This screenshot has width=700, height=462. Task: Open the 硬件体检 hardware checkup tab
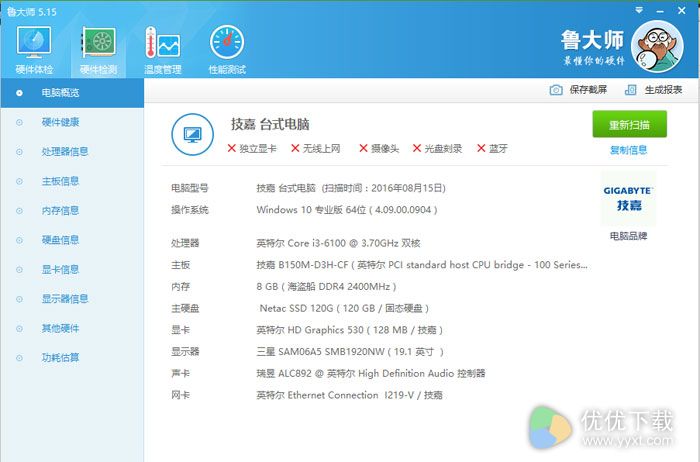[34, 50]
